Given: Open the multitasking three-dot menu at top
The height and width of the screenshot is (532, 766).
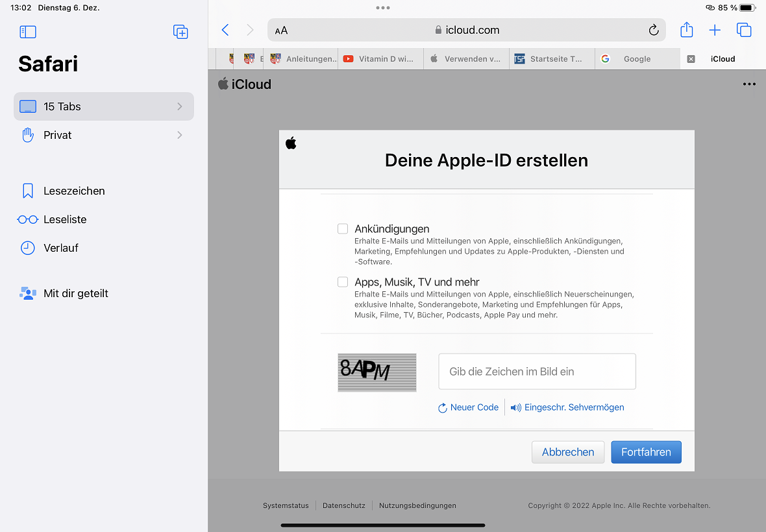Looking at the screenshot, I should pyautogui.click(x=383, y=8).
